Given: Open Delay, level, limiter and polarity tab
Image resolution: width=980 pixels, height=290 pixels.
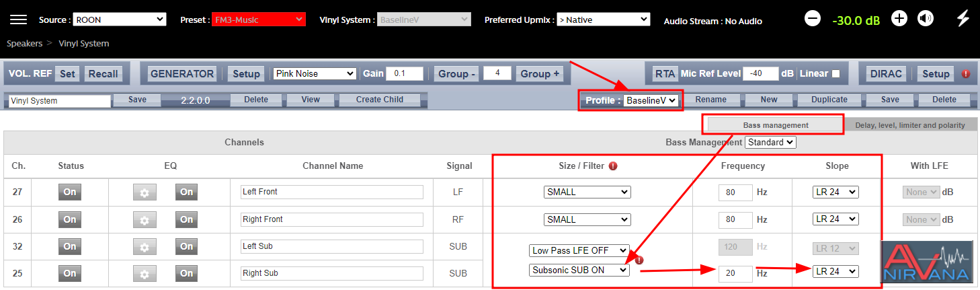Looking at the screenshot, I should 910,125.
